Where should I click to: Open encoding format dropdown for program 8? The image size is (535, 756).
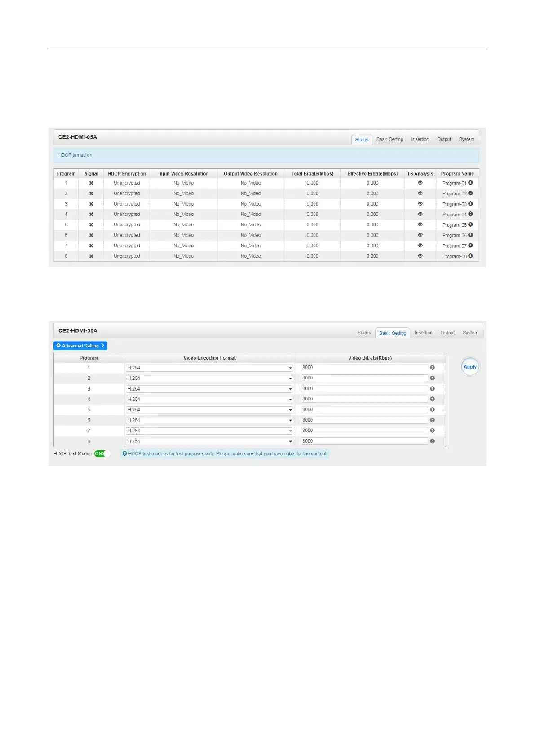(x=209, y=441)
